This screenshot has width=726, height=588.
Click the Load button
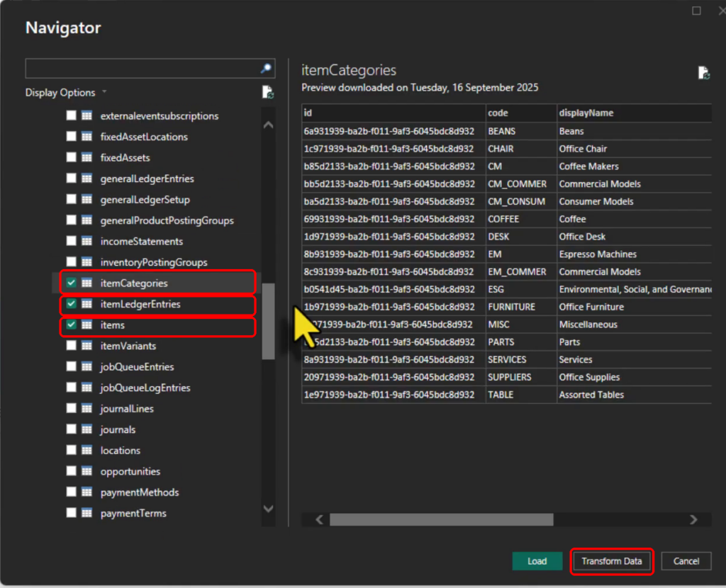pyautogui.click(x=537, y=561)
